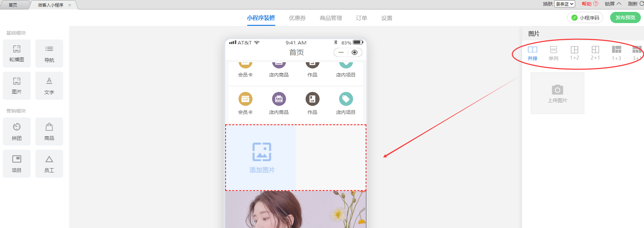Choose the 1+2 image layout
The width and height of the screenshot is (644, 228).
[x=575, y=53]
